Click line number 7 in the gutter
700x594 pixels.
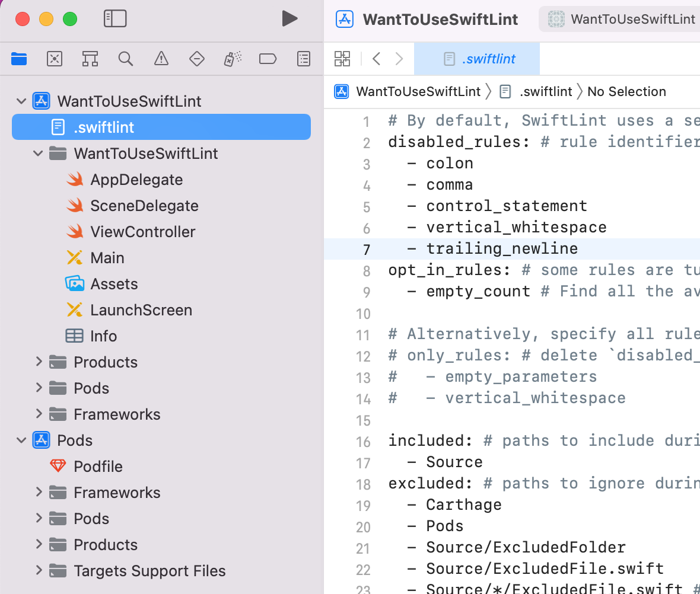(x=367, y=250)
